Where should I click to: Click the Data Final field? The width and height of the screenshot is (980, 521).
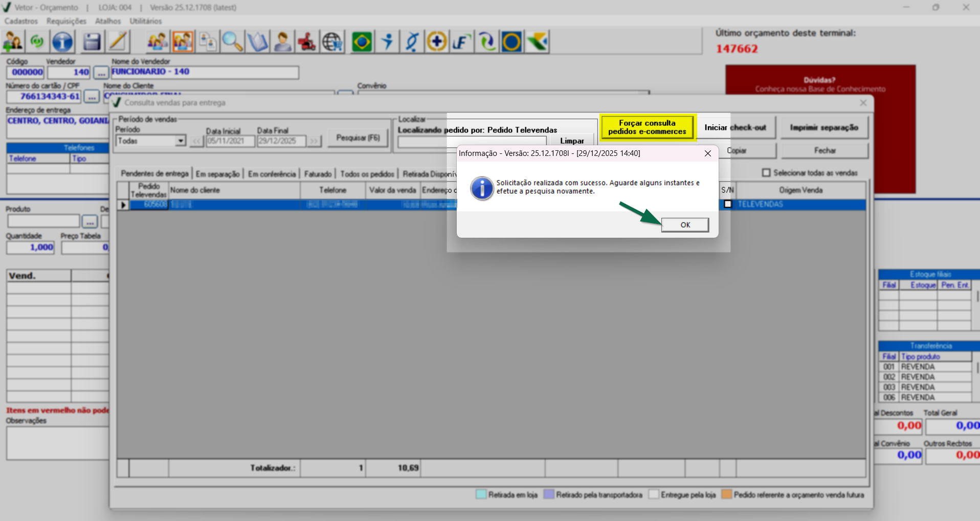(x=281, y=141)
